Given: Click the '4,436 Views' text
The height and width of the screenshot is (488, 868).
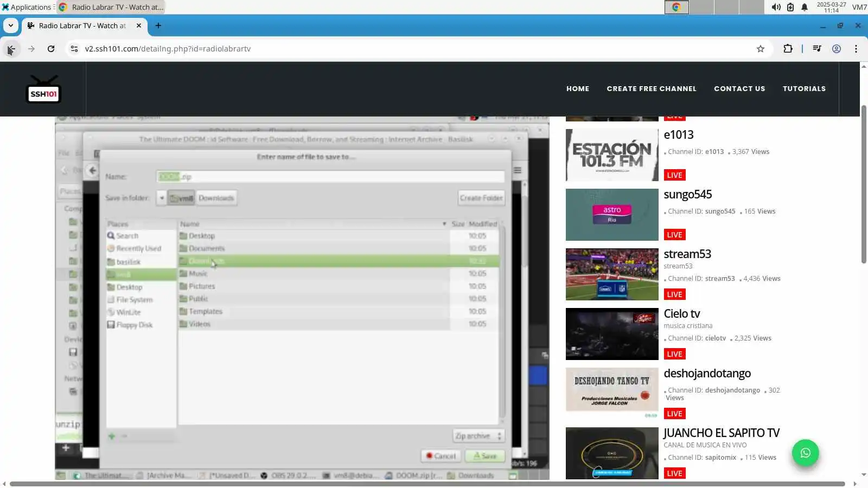Looking at the screenshot, I should (762, 279).
